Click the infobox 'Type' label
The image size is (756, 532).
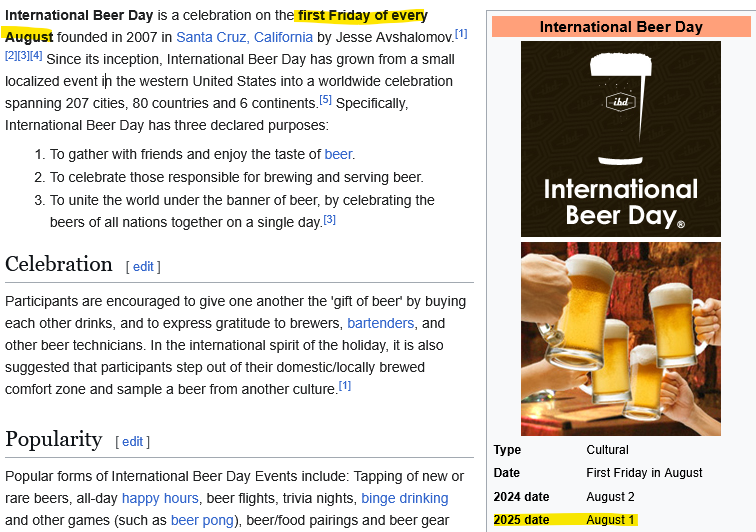point(507,450)
